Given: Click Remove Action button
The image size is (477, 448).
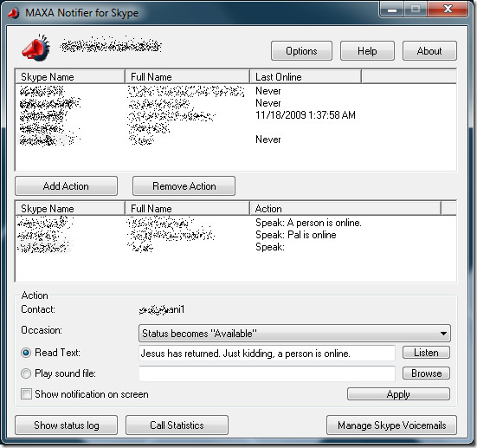Looking at the screenshot, I should point(184,185).
